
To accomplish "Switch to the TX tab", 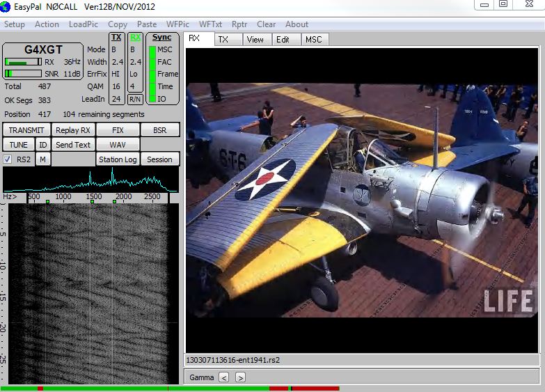I will pyautogui.click(x=228, y=40).
